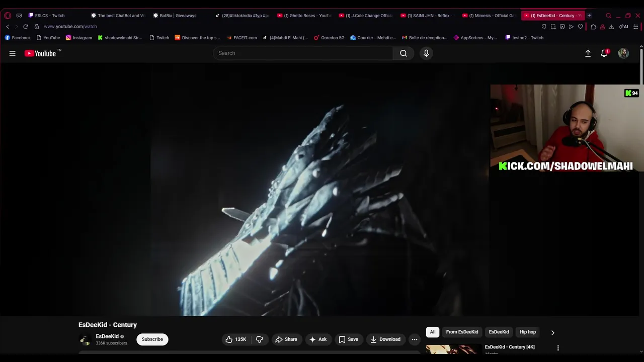Like the video with 135K thumbs-up

pyautogui.click(x=236, y=339)
